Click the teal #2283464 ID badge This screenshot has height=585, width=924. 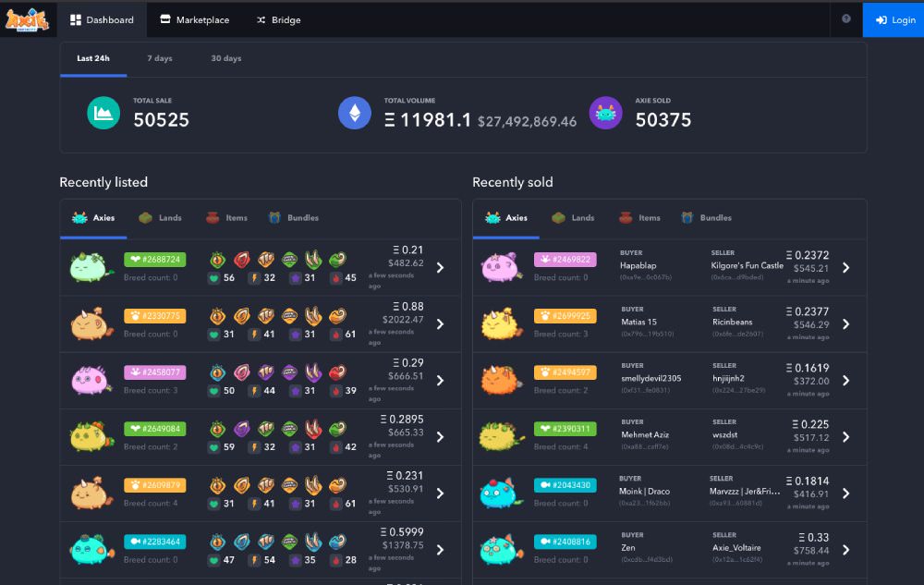tap(155, 542)
